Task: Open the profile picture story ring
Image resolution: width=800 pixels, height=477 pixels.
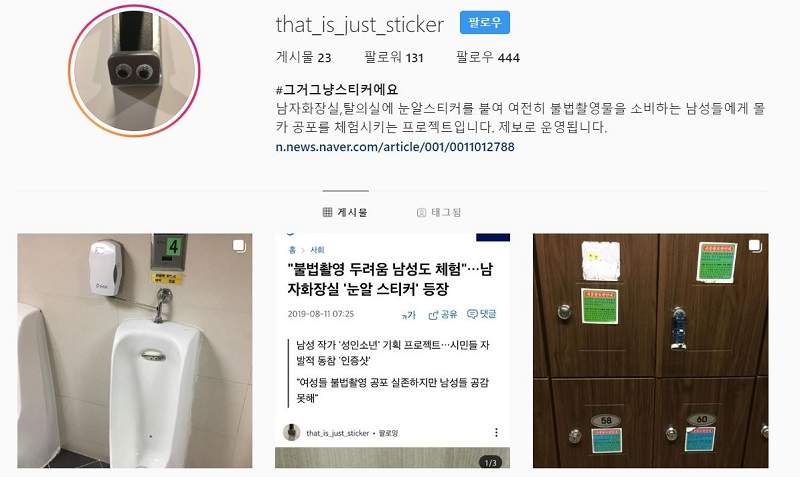Action: [134, 71]
